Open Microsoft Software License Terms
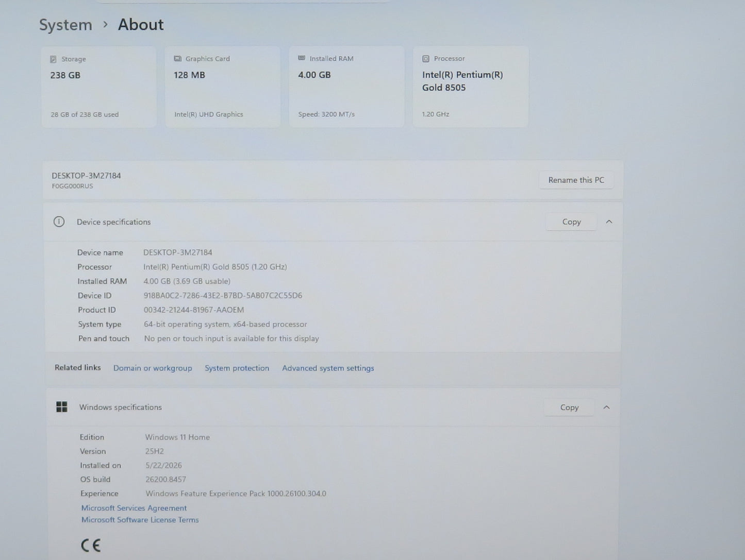This screenshot has height=560, width=745. pyautogui.click(x=140, y=520)
